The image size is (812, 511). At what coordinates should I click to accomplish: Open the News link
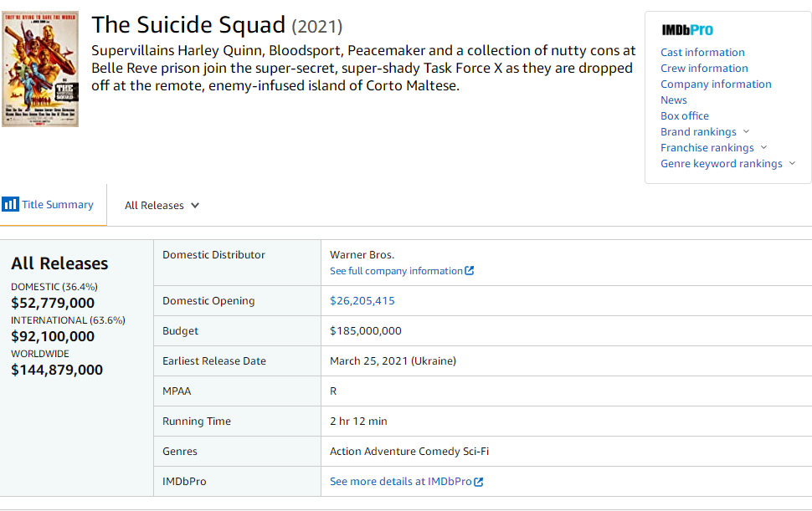[x=674, y=100]
